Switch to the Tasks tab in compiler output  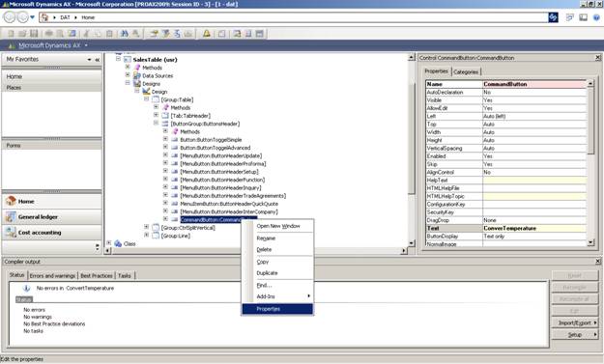point(125,275)
